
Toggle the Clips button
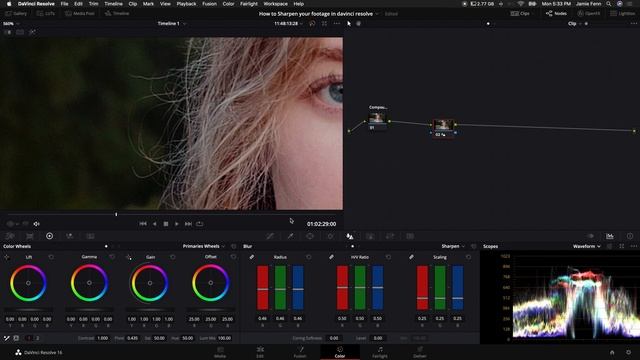[x=520, y=13]
